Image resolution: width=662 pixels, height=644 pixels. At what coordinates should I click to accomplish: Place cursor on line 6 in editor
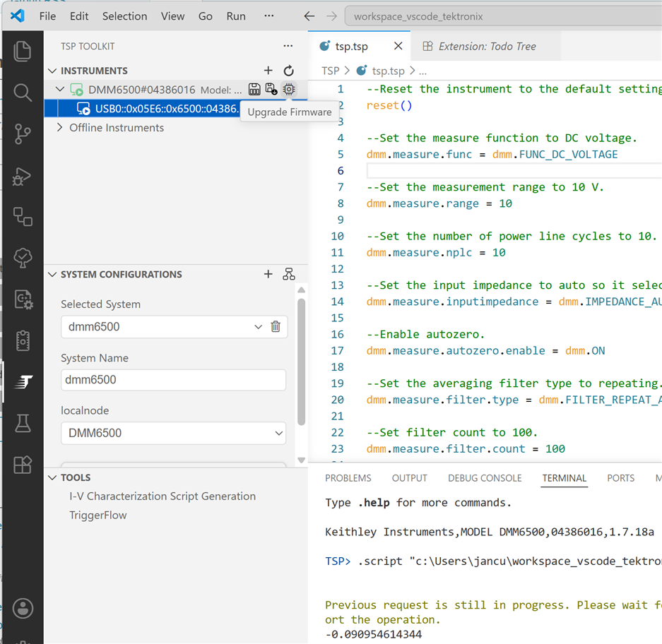(513, 171)
